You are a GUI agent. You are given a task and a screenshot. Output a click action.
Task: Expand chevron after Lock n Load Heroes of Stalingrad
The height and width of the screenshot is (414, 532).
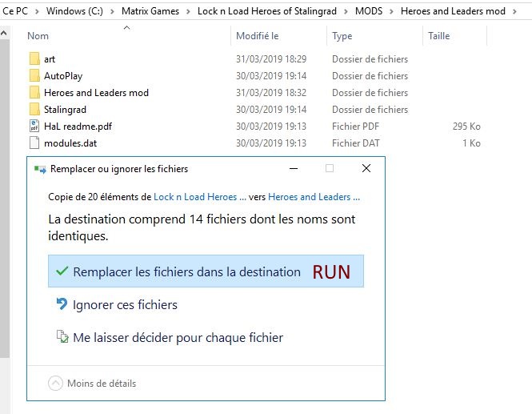click(x=346, y=11)
